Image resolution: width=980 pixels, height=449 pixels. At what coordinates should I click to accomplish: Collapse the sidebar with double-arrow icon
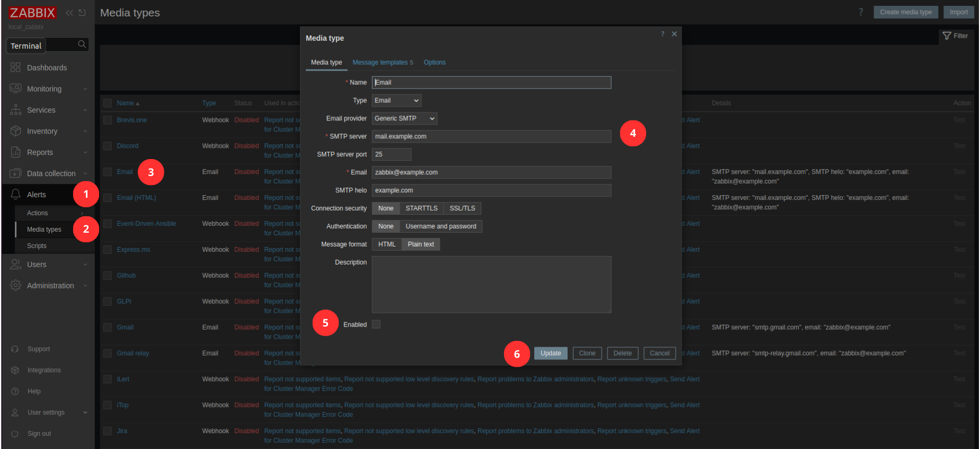pyautogui.click(x=69, y=13)
